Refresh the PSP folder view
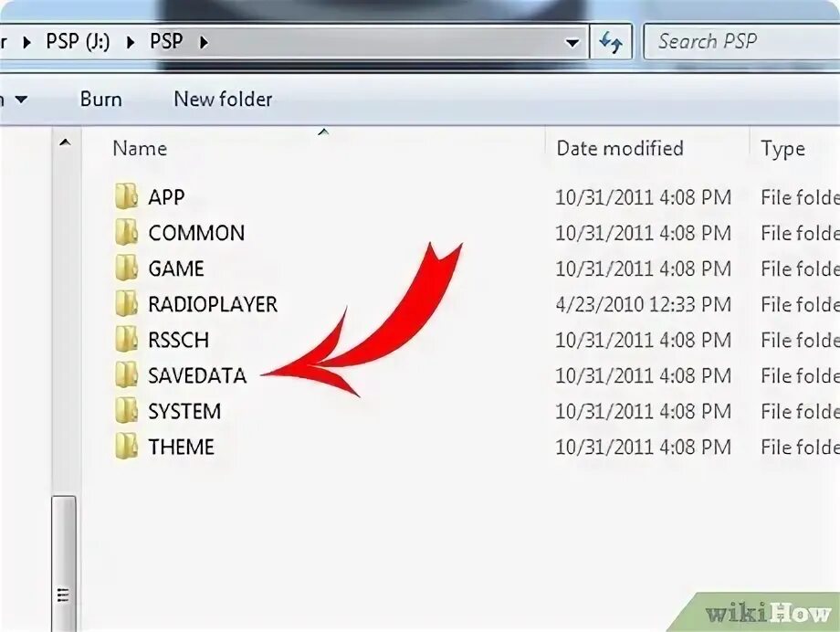 coord(611,42)
